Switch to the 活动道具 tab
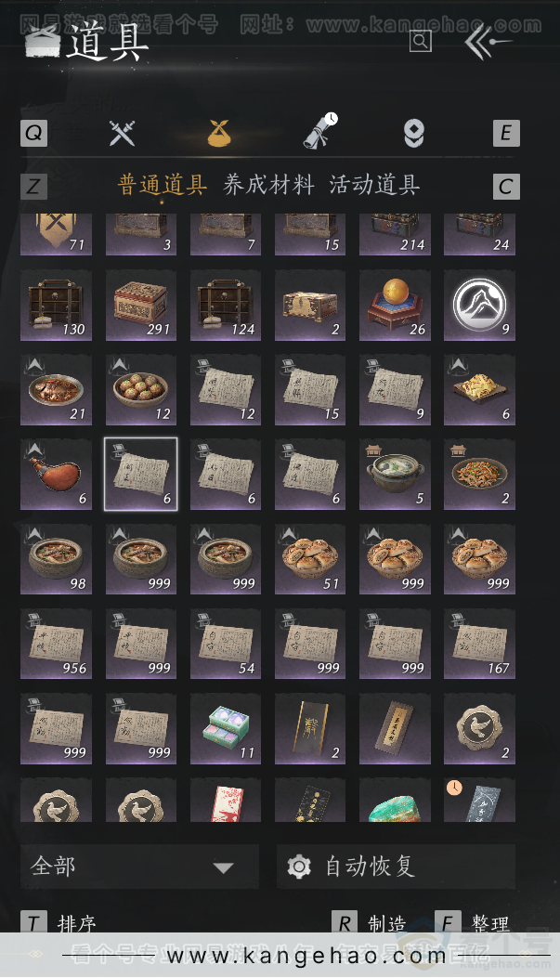The height and width of the screenshot is (978, 560). coord(374,185)
